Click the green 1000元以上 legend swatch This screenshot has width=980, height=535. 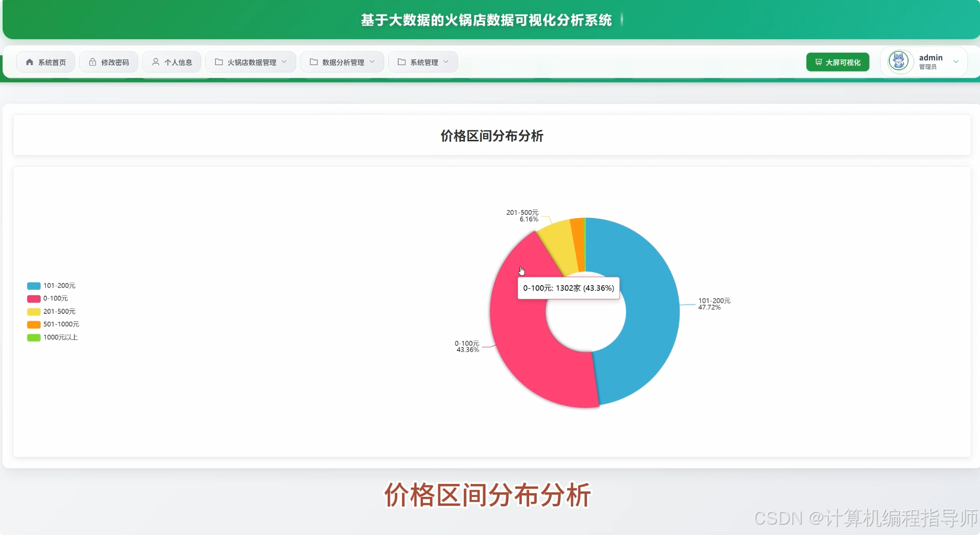tap(34, 337)
